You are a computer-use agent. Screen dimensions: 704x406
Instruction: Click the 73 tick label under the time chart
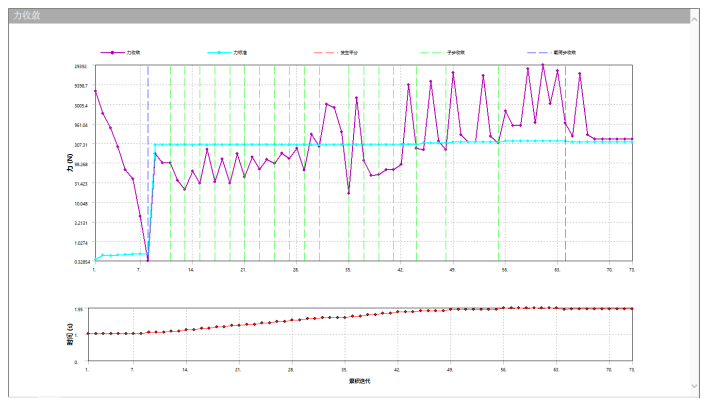(632, 370)
